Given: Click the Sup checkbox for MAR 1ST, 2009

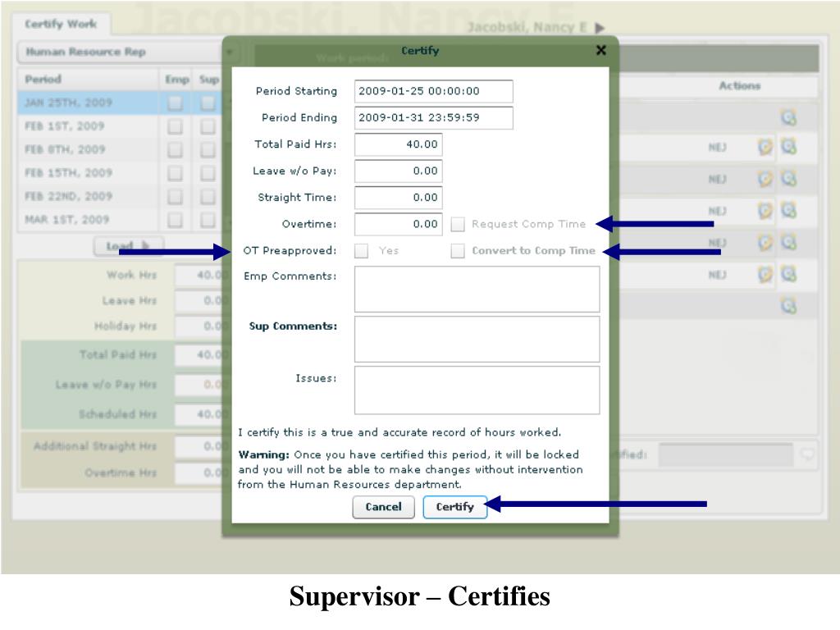Looking at the screenshot, I should tap(208, 220).
